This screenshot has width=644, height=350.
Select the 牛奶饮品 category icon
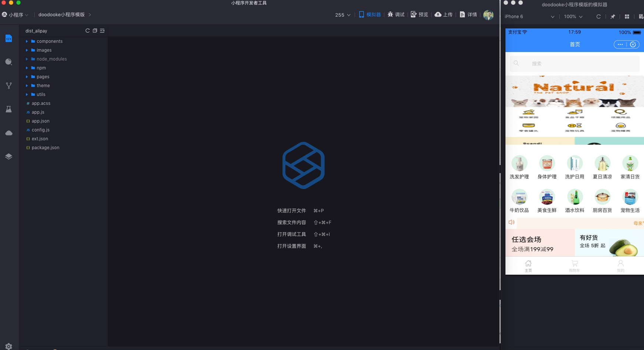point(519,197)
